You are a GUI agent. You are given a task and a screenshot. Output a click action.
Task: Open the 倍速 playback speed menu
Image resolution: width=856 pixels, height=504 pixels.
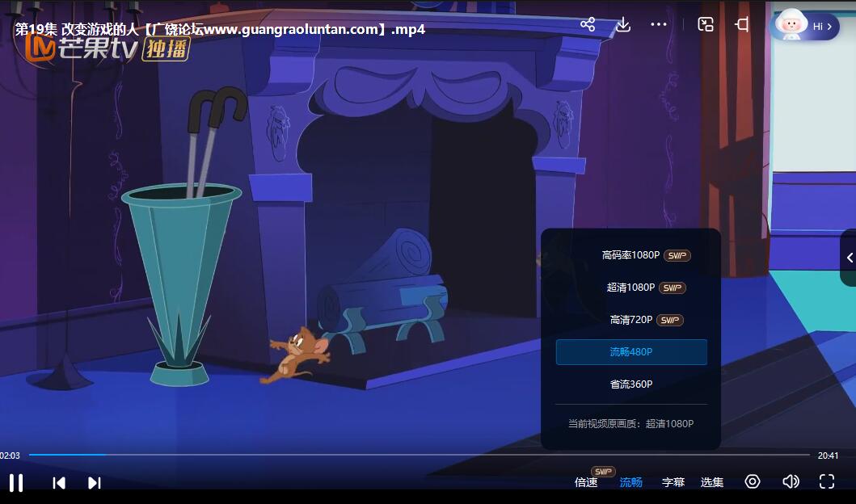(x=586, y=482)
